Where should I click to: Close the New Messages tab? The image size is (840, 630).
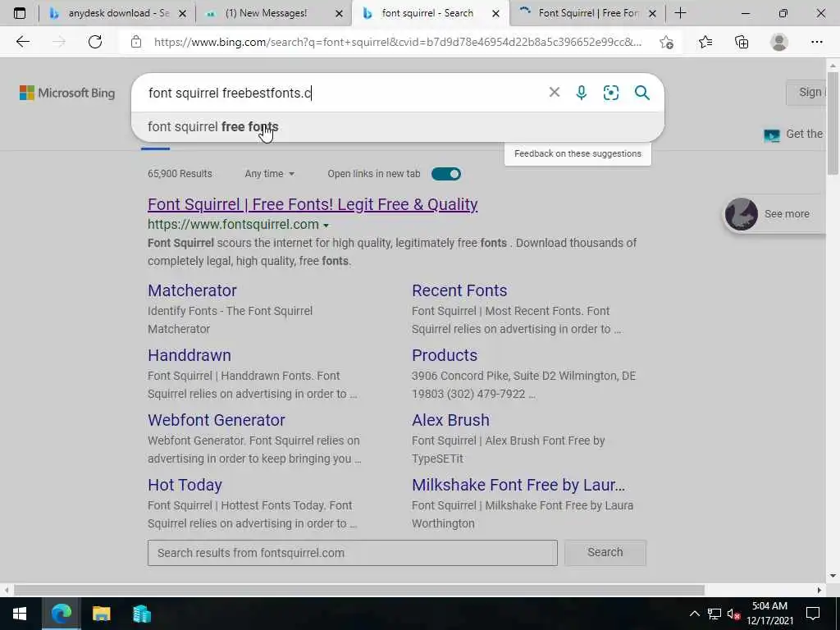click(x=339, y=13)
